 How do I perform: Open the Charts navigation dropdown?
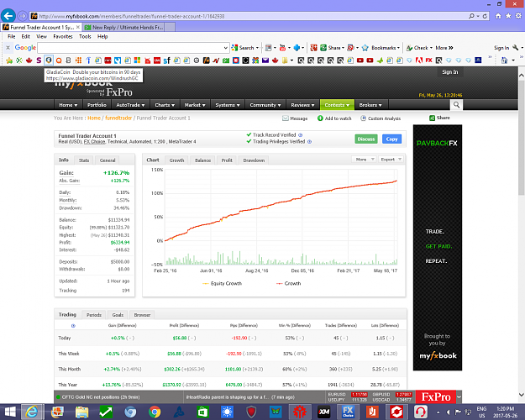(165, 105)
